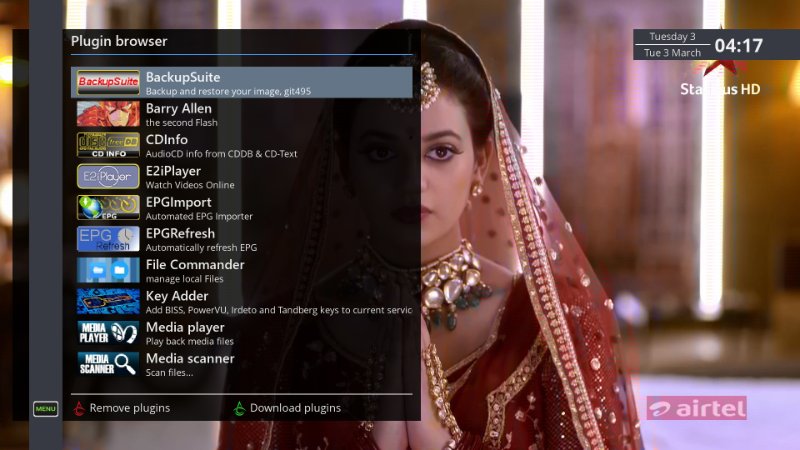Image resolution: width=800 pixels, height=450 pixels.
Task: Click the 04:17 clock display
Action: coord(738,45)
